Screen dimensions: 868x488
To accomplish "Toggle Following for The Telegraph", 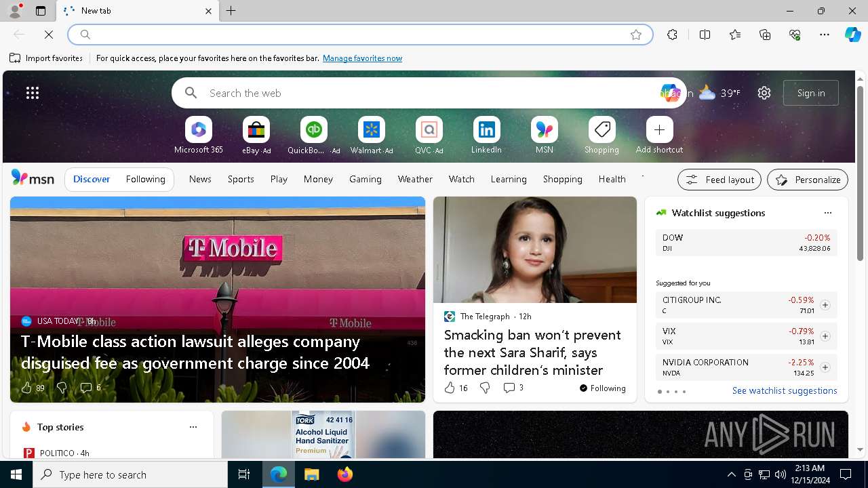I will tap(602, 388).
